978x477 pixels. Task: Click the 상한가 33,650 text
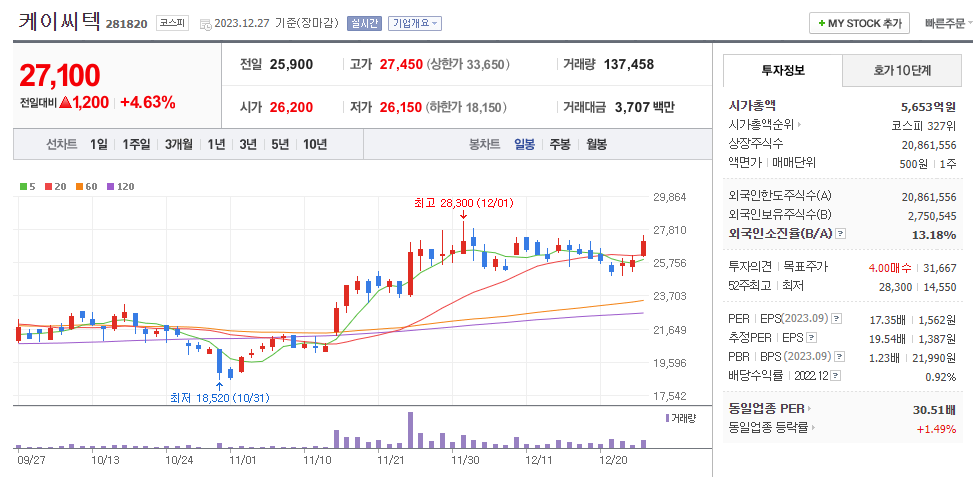pyautogui.click(x=468, y=64)
